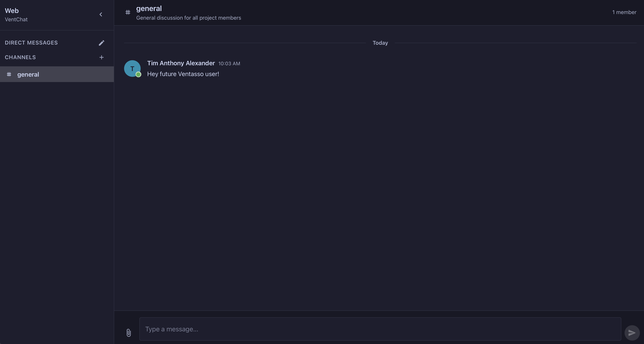644x344 pixels.
Task: Click the hash icon in channel header
Action: coord(128,12)
